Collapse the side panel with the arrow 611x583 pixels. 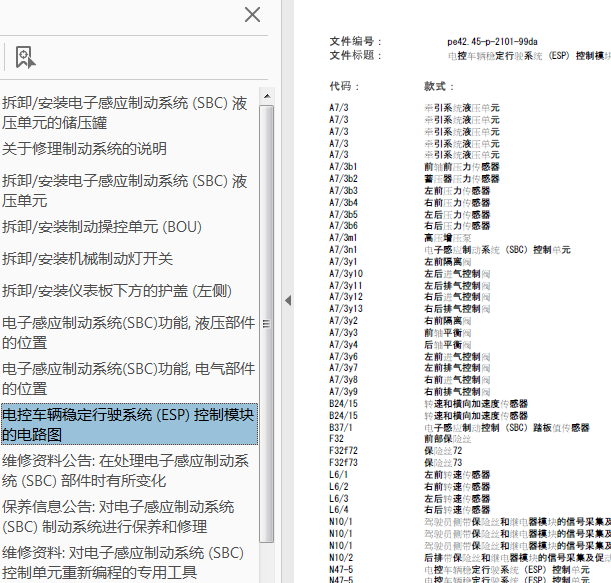(x=288, y=300)
